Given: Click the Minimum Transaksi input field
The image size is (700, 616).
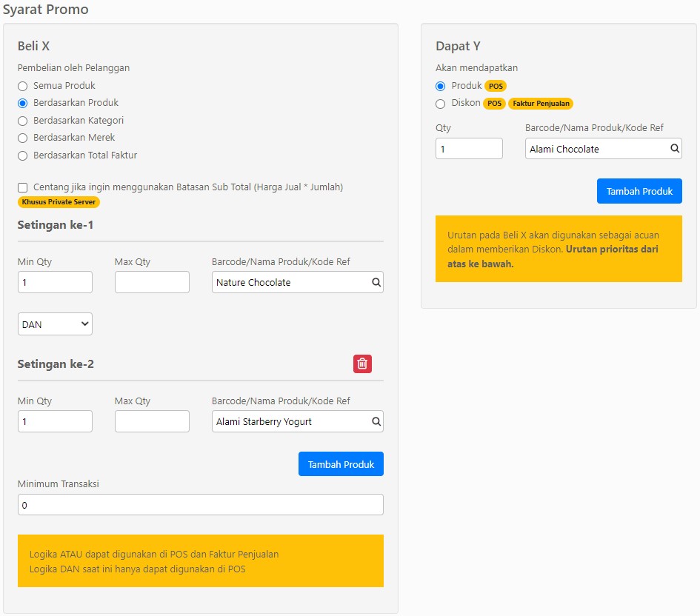Looking at the screenshot, I should pyautogui.click(x=201, y=504).
